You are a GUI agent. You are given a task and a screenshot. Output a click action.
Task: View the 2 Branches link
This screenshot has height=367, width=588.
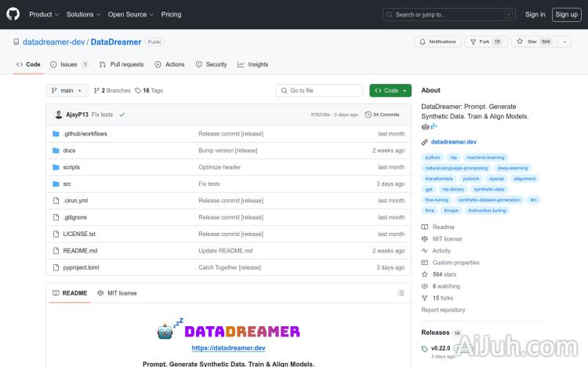pyautogui.click(x=112, y=90)
